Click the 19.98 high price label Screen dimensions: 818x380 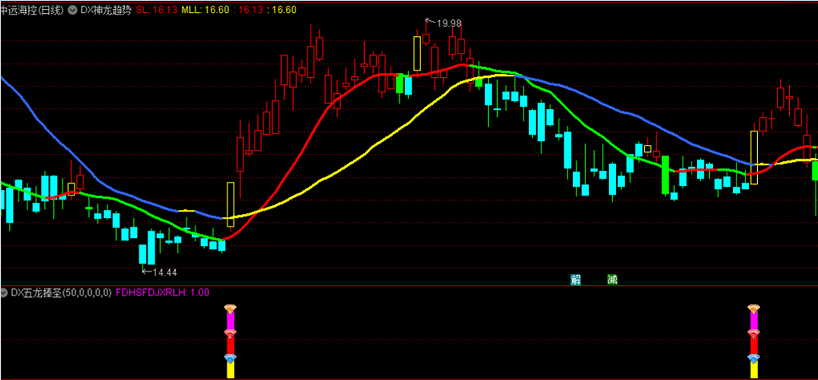point(449,23)
